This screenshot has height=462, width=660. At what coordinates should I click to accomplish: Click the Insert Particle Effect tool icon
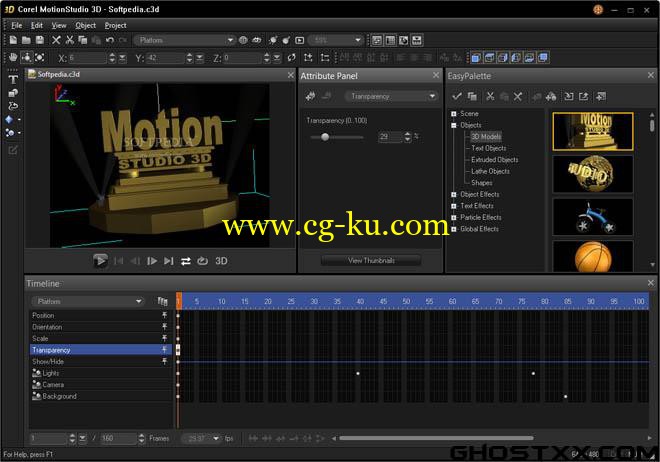tap(10, 133)
